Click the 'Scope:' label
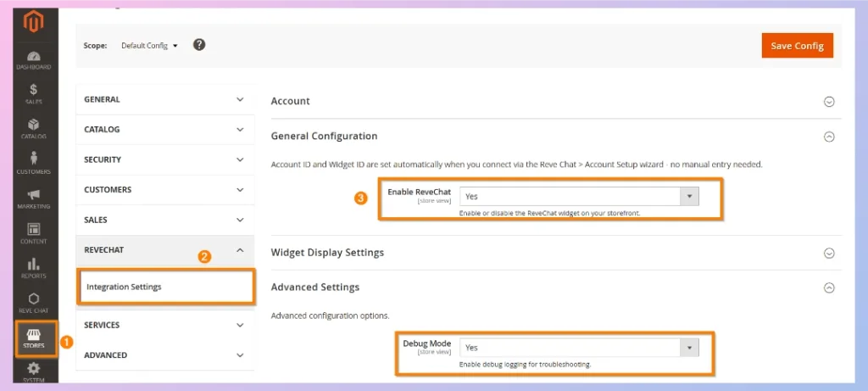Image resolution: width=868 pixels, height=391 pixels. point(95,46)
